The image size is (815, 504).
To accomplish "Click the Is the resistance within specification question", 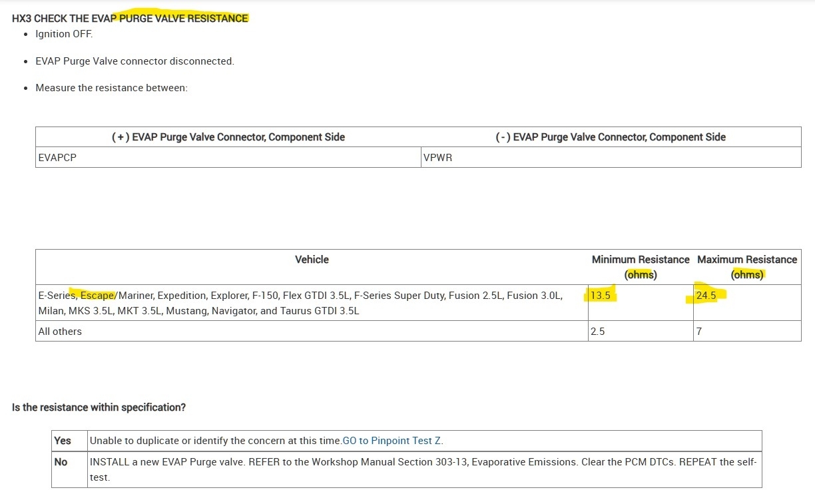I will tap(99, 407).
